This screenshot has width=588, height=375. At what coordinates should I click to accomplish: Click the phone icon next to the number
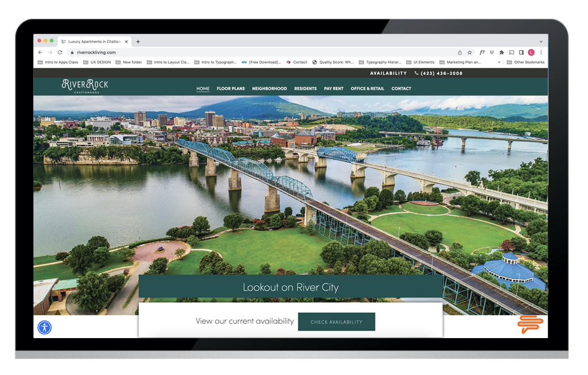click(416, 73)
